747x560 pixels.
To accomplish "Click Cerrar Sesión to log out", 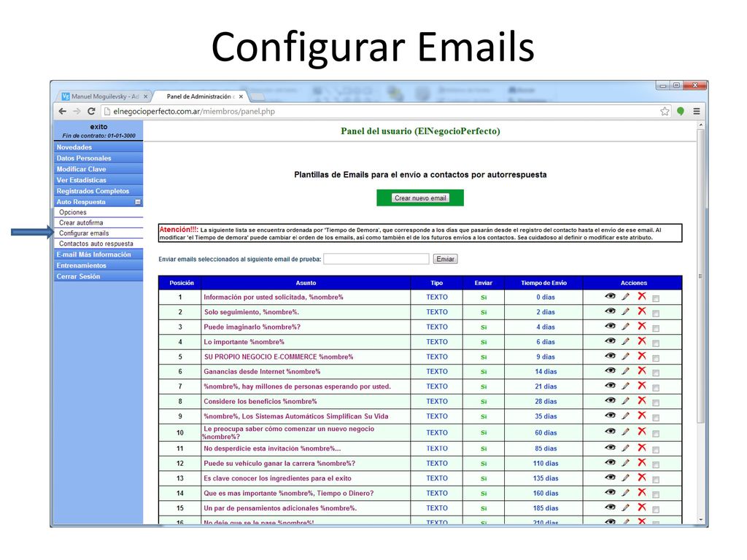I will pos(98,276).
